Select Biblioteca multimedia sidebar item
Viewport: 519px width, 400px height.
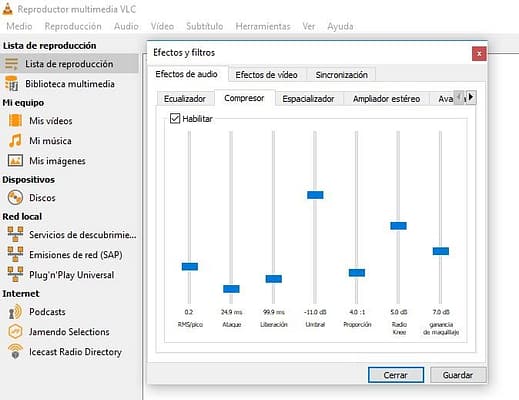coord(70,84)
